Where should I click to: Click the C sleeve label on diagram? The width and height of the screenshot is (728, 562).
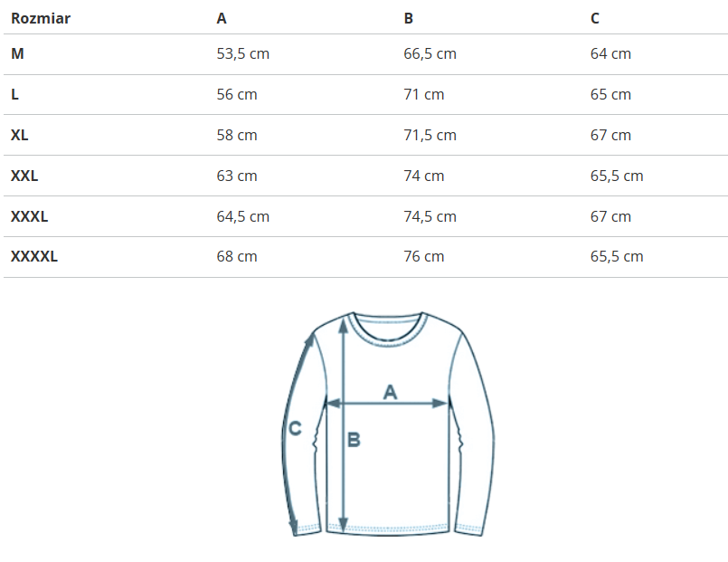(x=294, y=429)
